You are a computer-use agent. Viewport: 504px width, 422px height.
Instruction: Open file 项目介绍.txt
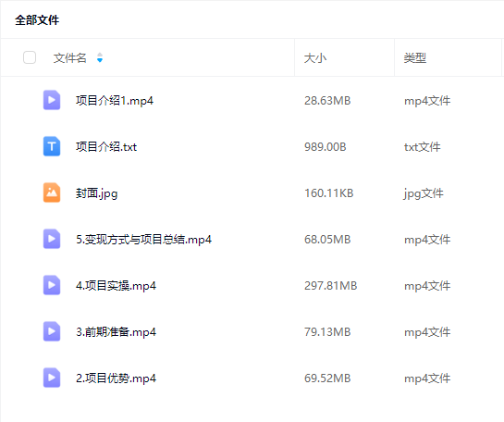(x=106, y=147)
